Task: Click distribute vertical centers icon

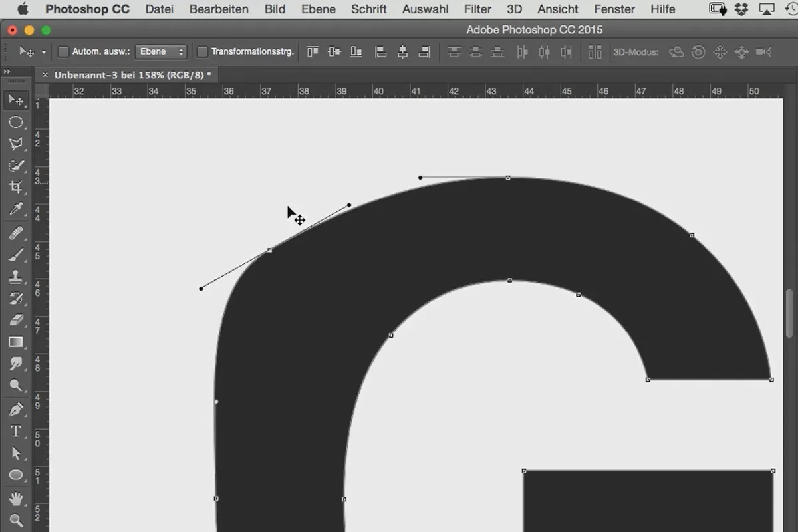Action: click(475, 52)
